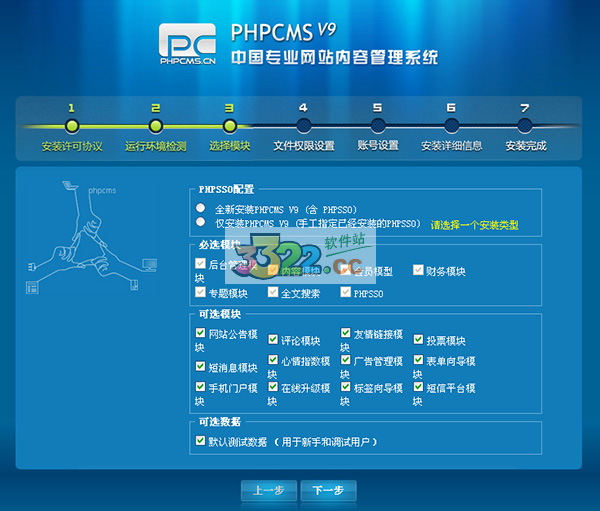Click the PHPCMS V9 title text
Viewport: 600px width, 511px height.
[x=284, y=32]
